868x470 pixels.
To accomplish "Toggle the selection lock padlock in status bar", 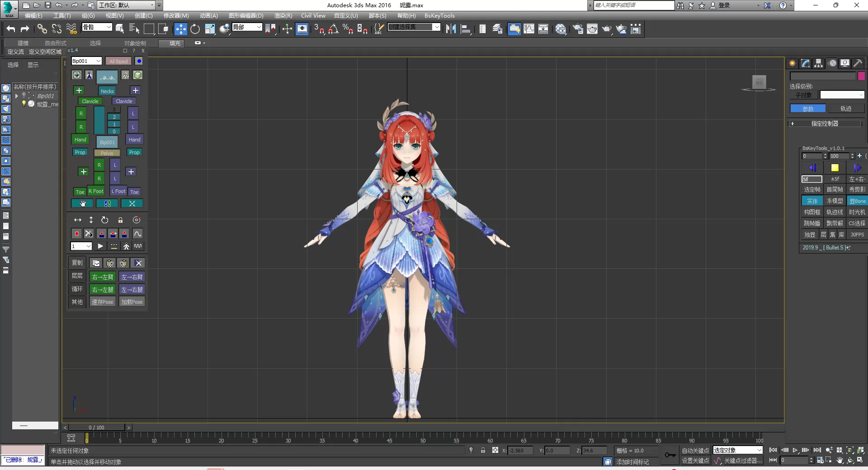I will click(x=483, y=450).
